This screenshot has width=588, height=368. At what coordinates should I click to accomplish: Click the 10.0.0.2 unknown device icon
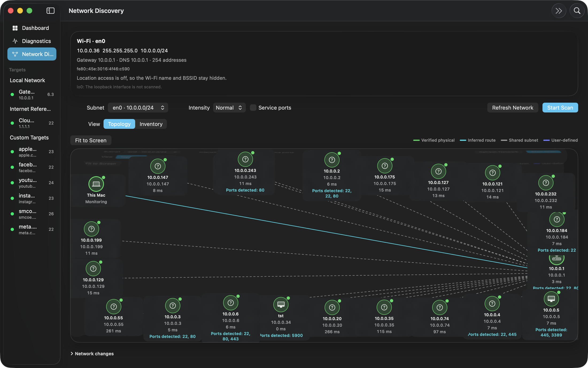point(332,160)
